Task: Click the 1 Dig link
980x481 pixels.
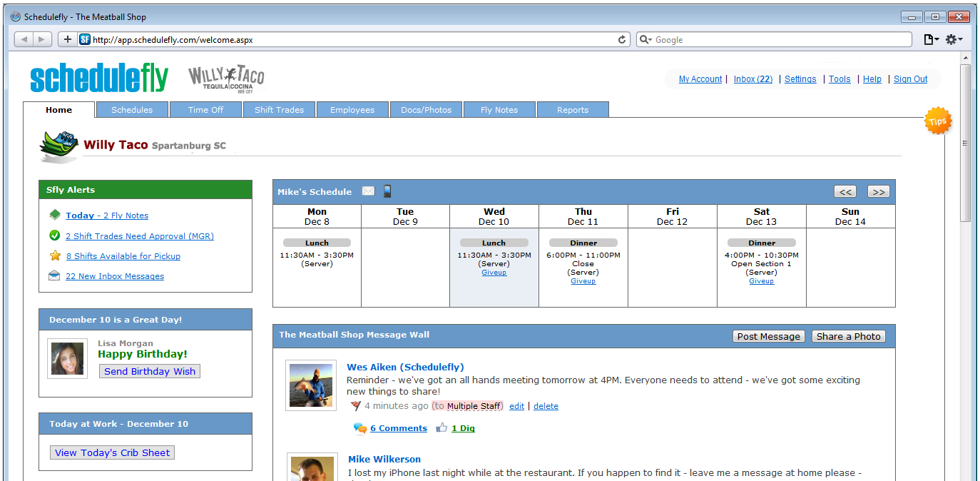Action: click(x=463, y=428)
